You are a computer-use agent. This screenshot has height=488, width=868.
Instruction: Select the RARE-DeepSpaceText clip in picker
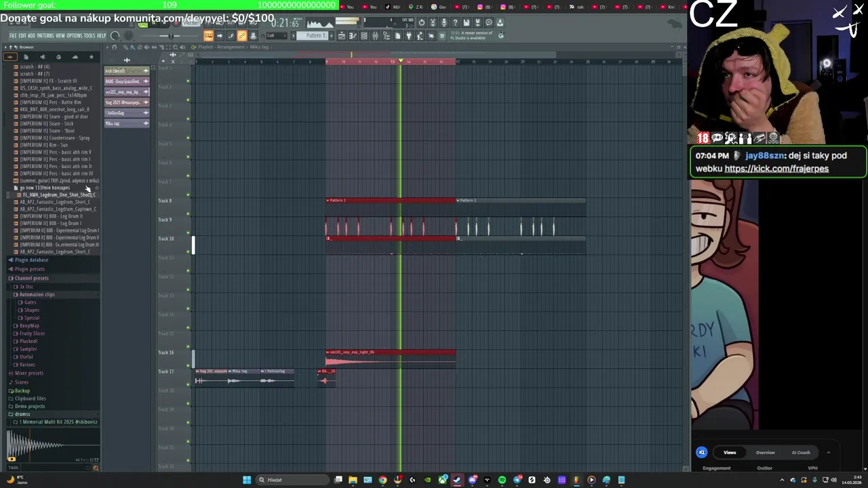click(127, 81)
